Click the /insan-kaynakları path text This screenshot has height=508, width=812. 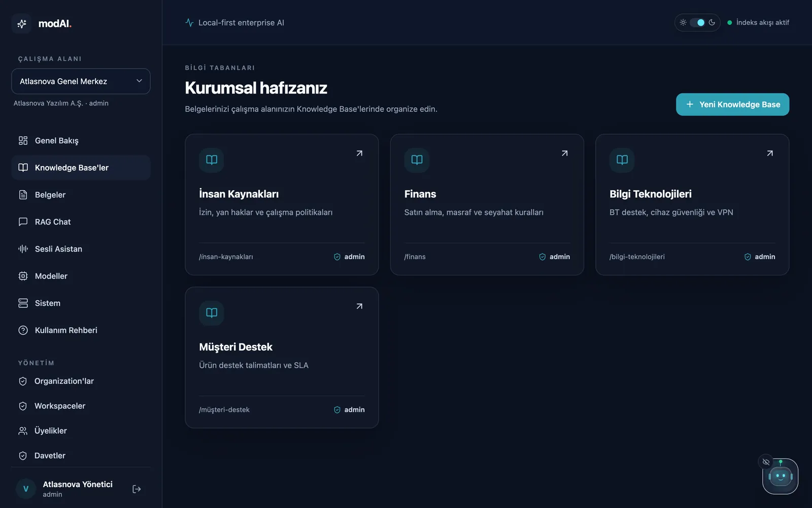(226, 257)
